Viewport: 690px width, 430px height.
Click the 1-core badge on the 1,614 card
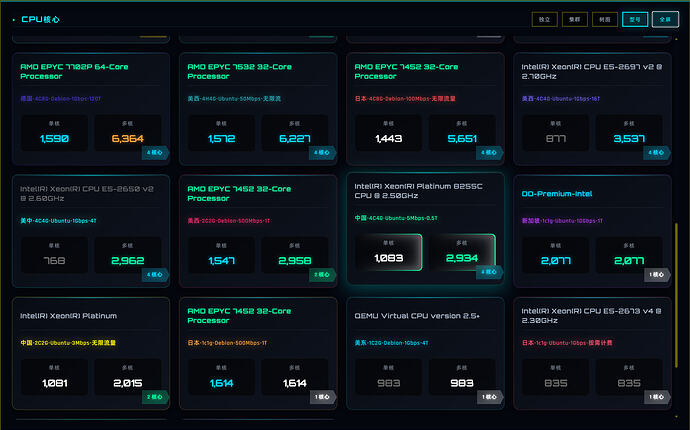click(322, 397)
